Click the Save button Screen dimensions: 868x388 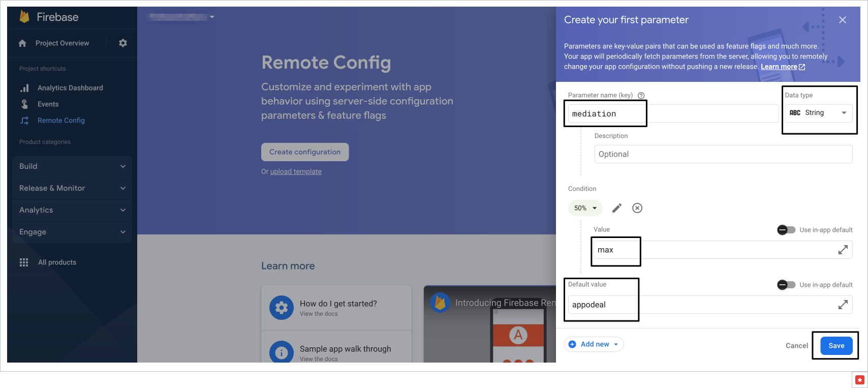click(x=836, y=346)
